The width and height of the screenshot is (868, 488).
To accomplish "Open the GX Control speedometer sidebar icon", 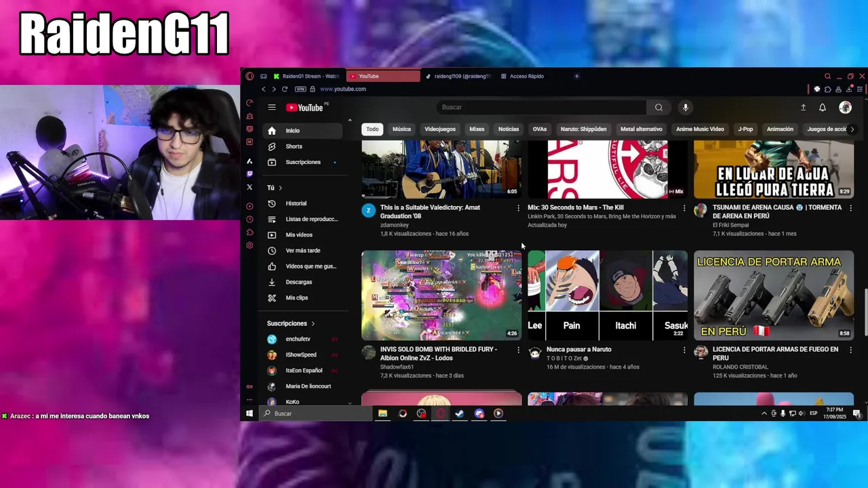I will click(x=250, y=103).
